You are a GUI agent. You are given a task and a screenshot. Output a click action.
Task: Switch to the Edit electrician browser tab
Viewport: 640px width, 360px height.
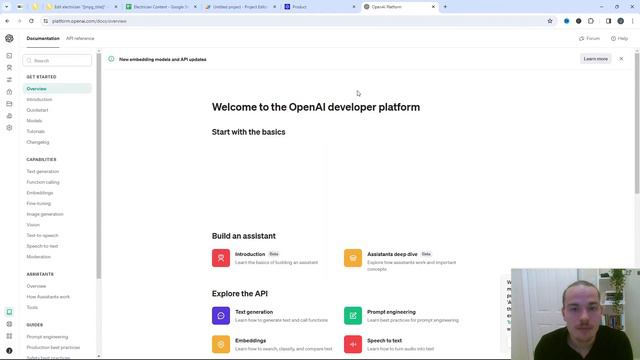point(82,7)
